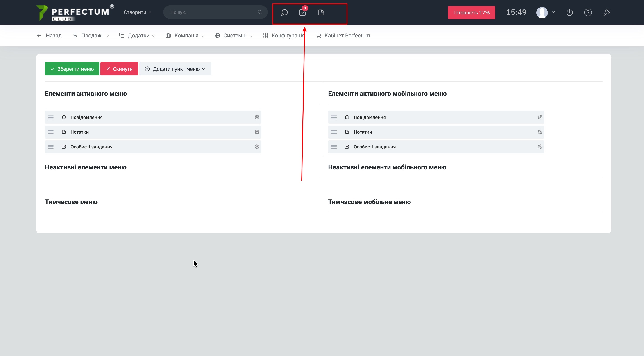This screenshot has height=356, width=644.
Task: Grab drag handle of mobile Повідомлення item
Action: 334,117
